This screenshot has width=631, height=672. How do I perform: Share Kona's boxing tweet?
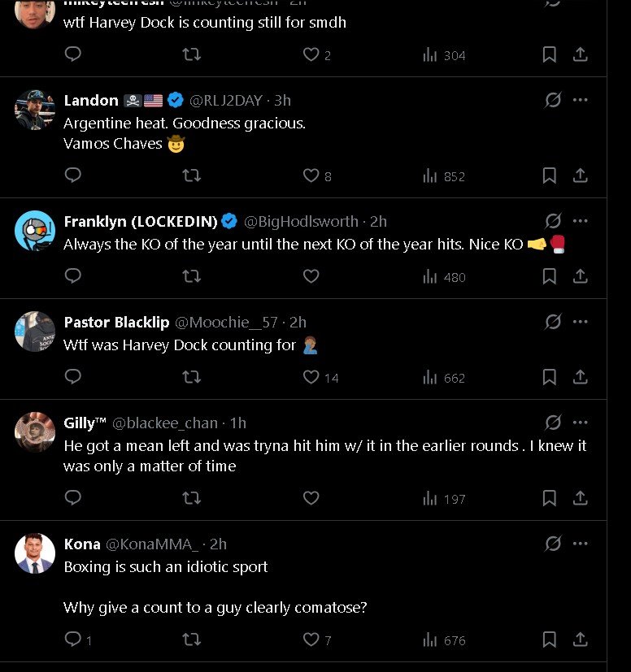[x=581, y=639]
